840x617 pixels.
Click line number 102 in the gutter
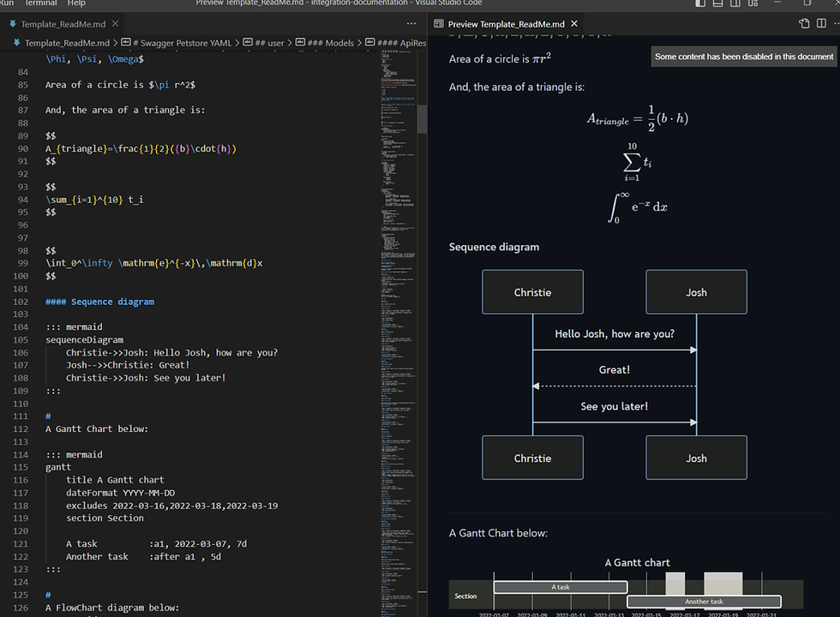21,302
